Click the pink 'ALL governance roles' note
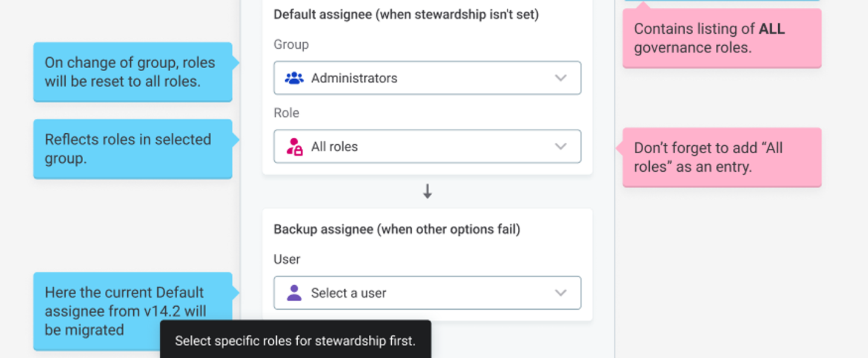This screenshot has height=358, width=868. [722, 38]
